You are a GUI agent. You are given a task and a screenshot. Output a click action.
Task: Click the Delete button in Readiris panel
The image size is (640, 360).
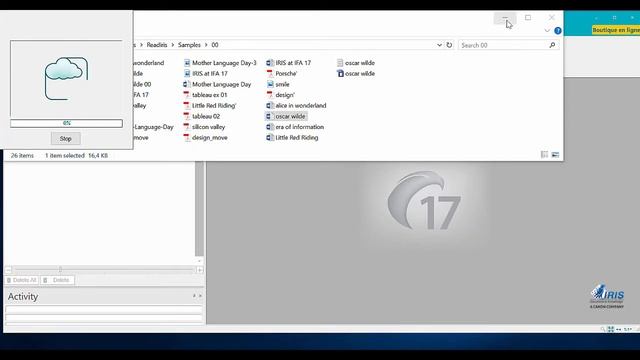click(57, 280)
